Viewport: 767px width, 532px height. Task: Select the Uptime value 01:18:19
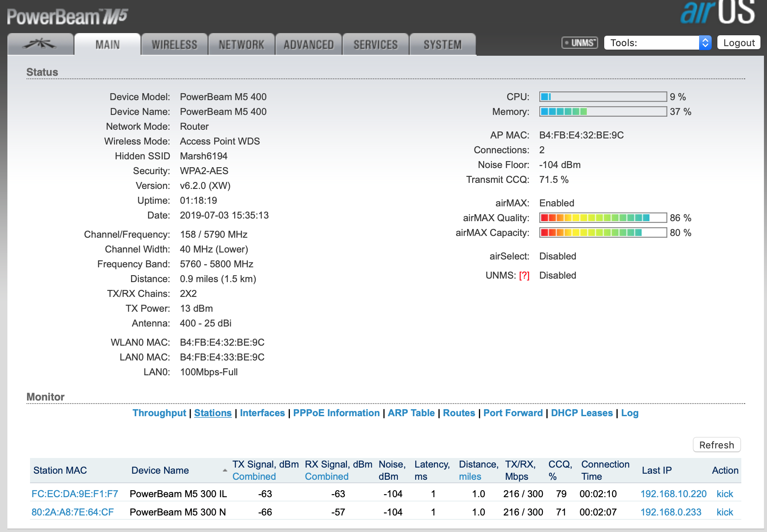[198, 201]
